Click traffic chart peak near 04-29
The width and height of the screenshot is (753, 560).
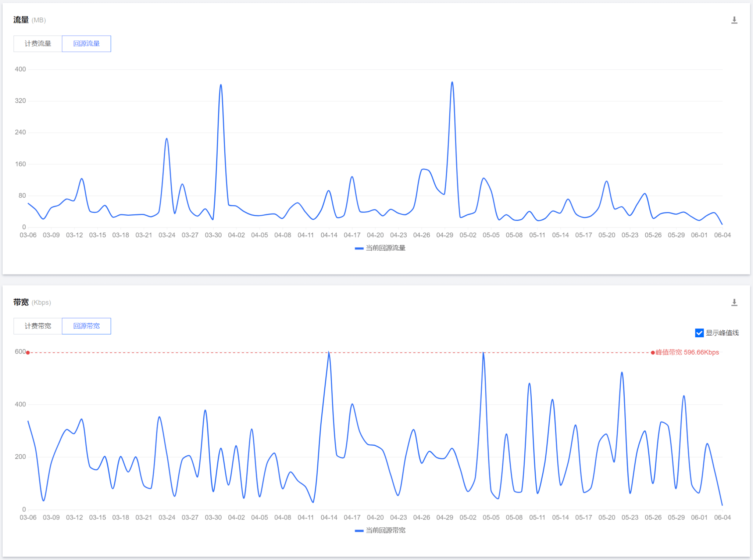[452, 82]
